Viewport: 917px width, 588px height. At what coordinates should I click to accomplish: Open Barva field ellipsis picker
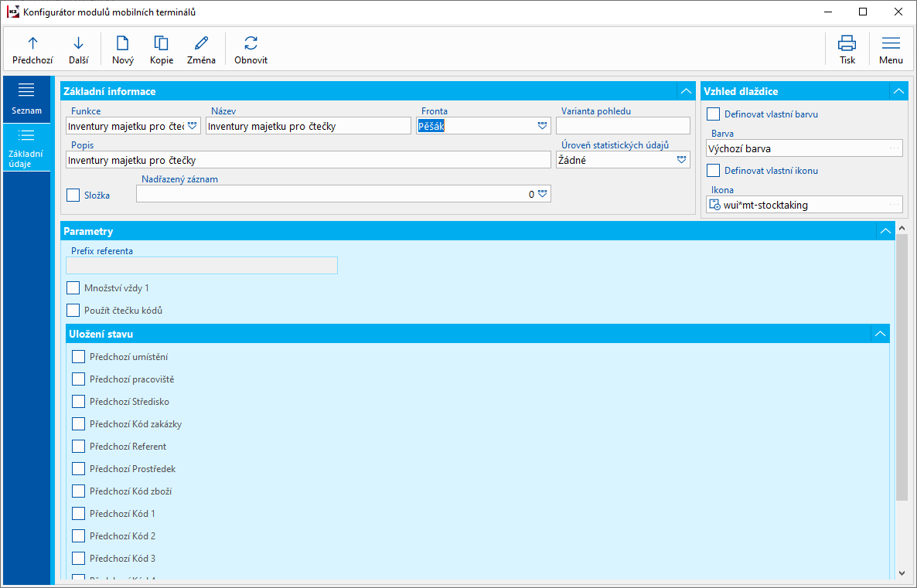click(895, 148)
